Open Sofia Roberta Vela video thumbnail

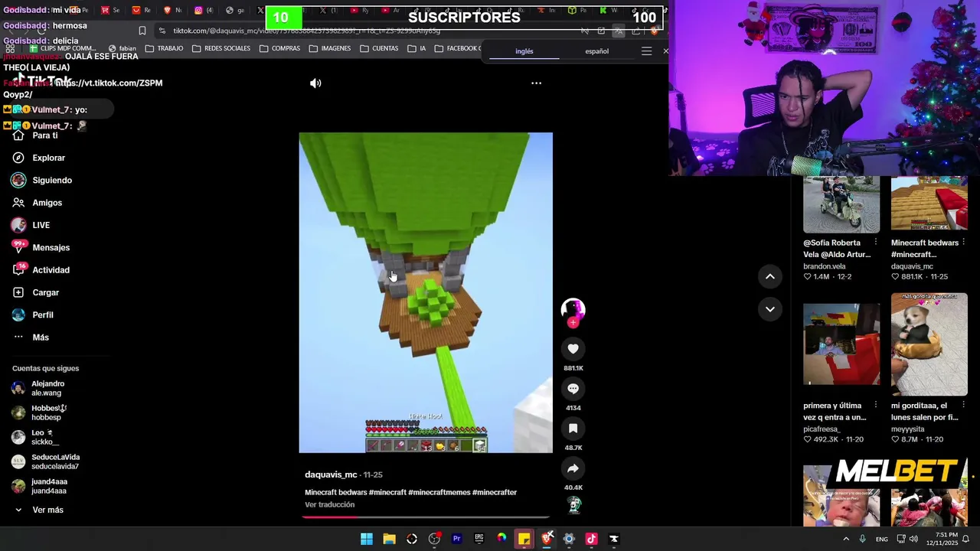(x=841, y=204)
